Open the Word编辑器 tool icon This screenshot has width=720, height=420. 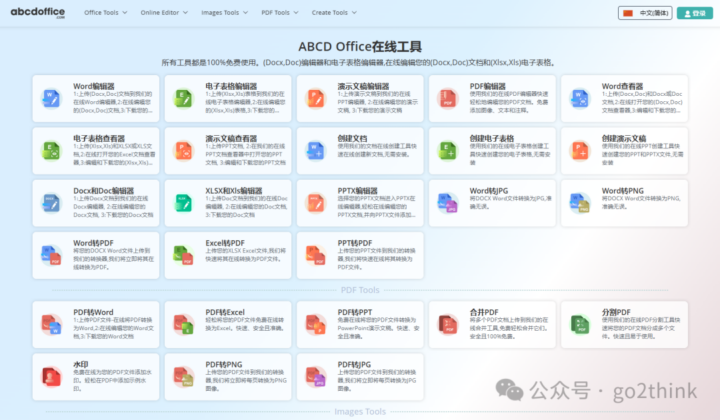(x=51, y=98)
